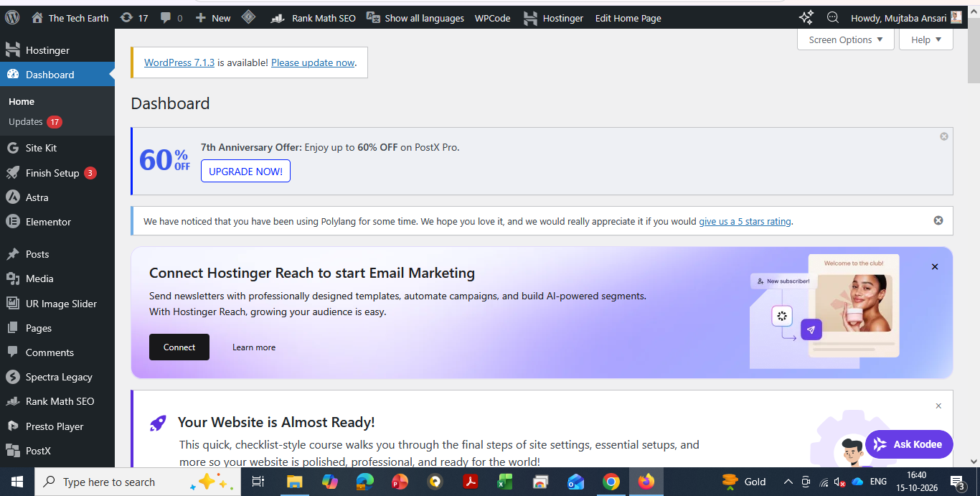This screenshot has width=980, height=496.
Task: Close the Your Website is Almost Ready panel
Action: coord(938,406)
